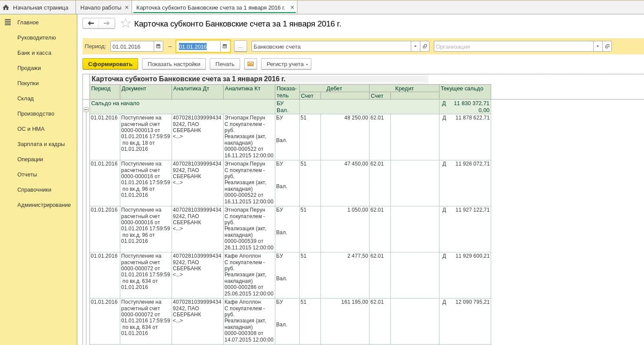
Task: Open the Операции section
Action: pyautogui.click(x=30, y=159)
